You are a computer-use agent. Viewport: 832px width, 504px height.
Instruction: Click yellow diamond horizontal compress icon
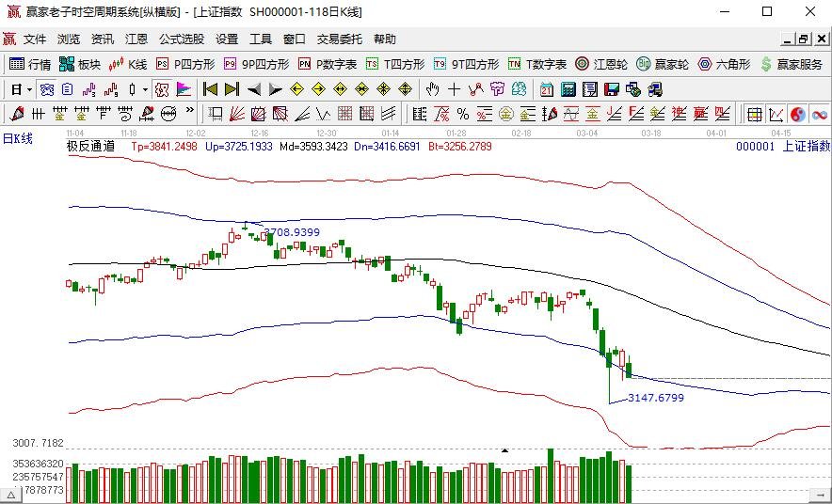click(361, 89)
